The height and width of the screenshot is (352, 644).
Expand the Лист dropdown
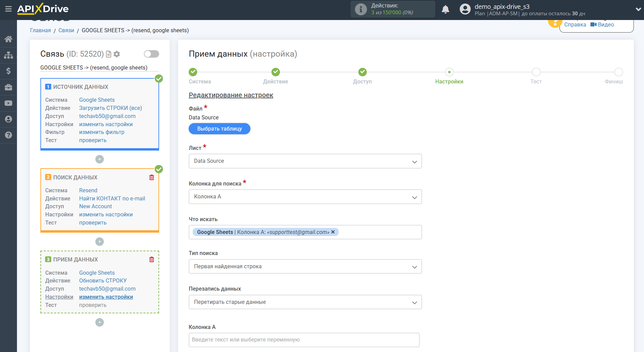tap(305, 161)
